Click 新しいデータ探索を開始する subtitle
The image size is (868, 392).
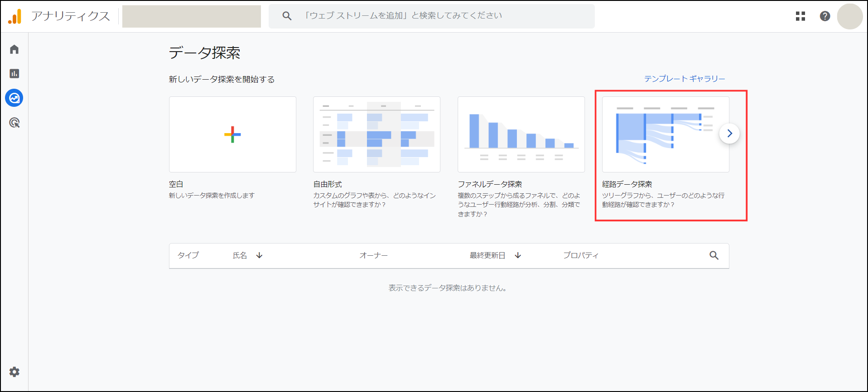click(x=222, y=79)
